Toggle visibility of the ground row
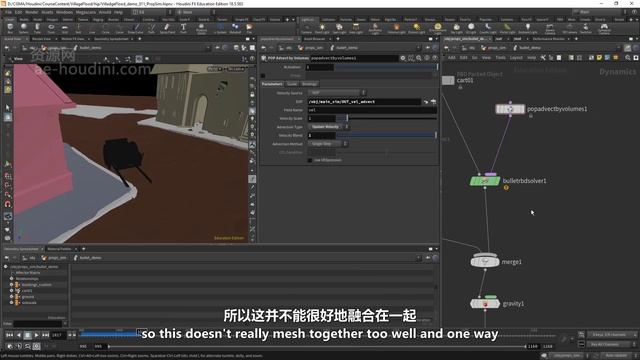 coord(11,297)
